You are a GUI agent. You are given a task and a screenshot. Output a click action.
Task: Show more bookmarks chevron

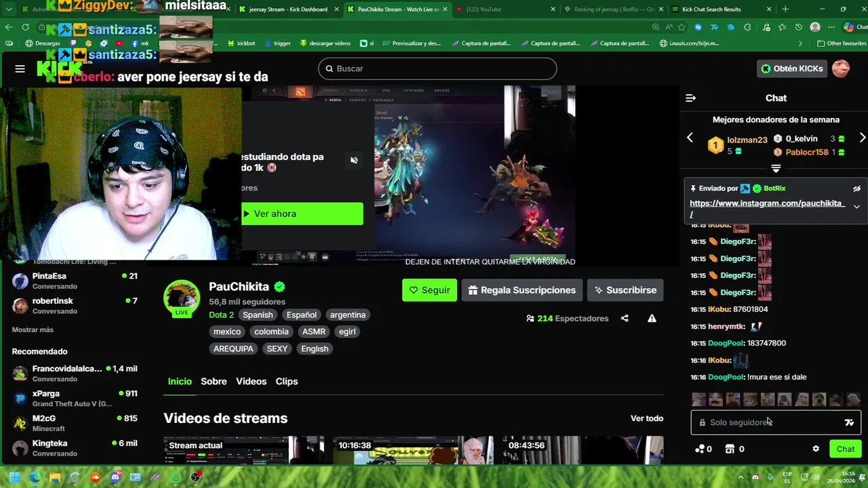[x=800, y=43]
